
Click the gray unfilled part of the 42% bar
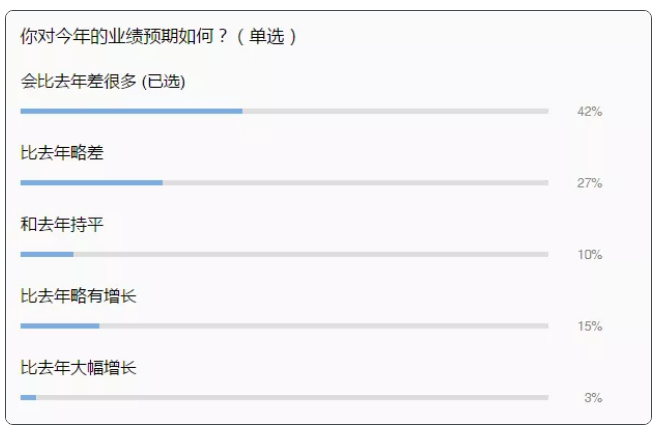pyautogui.click(x=395, y=111)
